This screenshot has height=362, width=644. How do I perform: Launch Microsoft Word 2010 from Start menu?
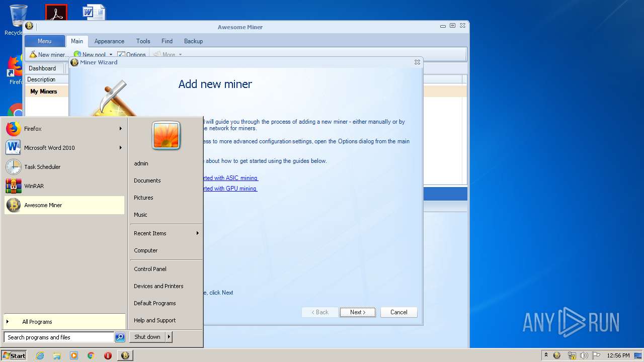64,148
